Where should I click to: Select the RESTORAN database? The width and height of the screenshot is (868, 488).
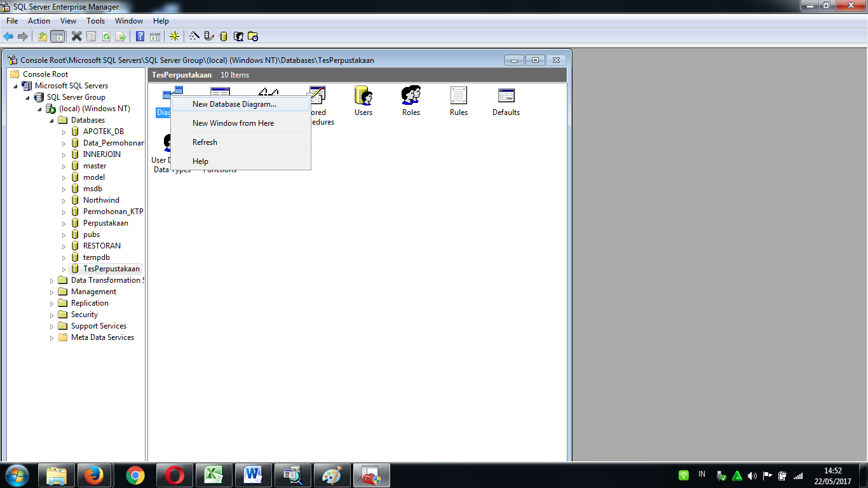coord(102,246)
